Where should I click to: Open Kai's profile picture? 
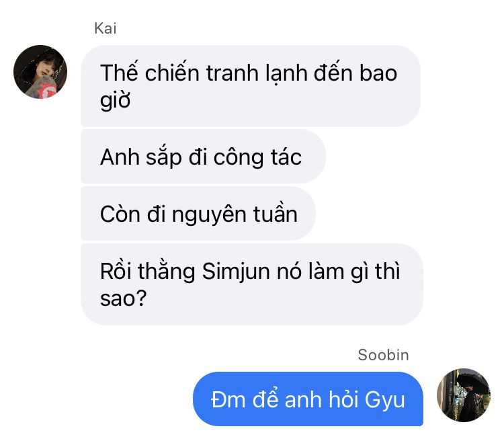coord(40,72)
